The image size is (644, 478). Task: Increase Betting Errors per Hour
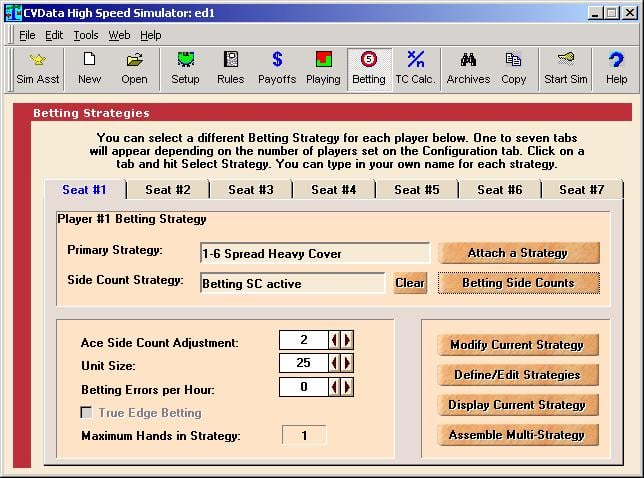[x=347, y=385]
